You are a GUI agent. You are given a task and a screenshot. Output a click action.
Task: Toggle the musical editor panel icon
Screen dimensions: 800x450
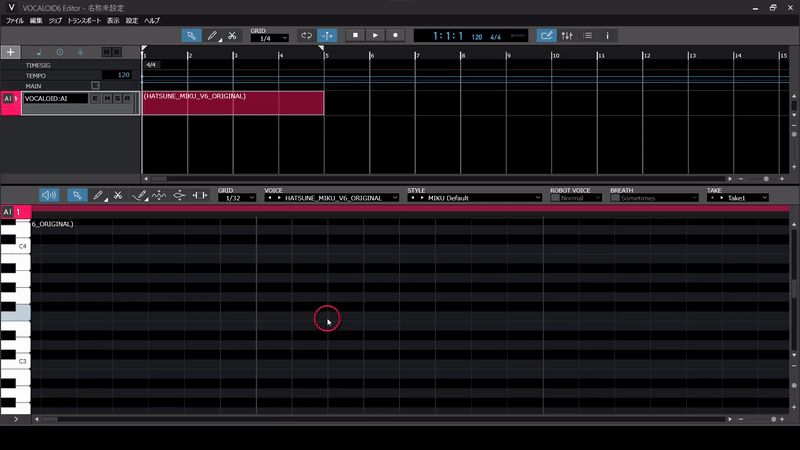[x=546, y=36]
